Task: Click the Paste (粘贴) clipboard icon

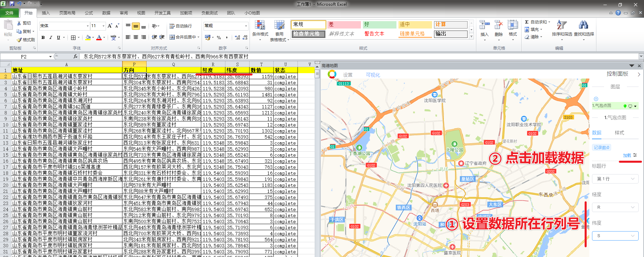Action: coord(8,26)
